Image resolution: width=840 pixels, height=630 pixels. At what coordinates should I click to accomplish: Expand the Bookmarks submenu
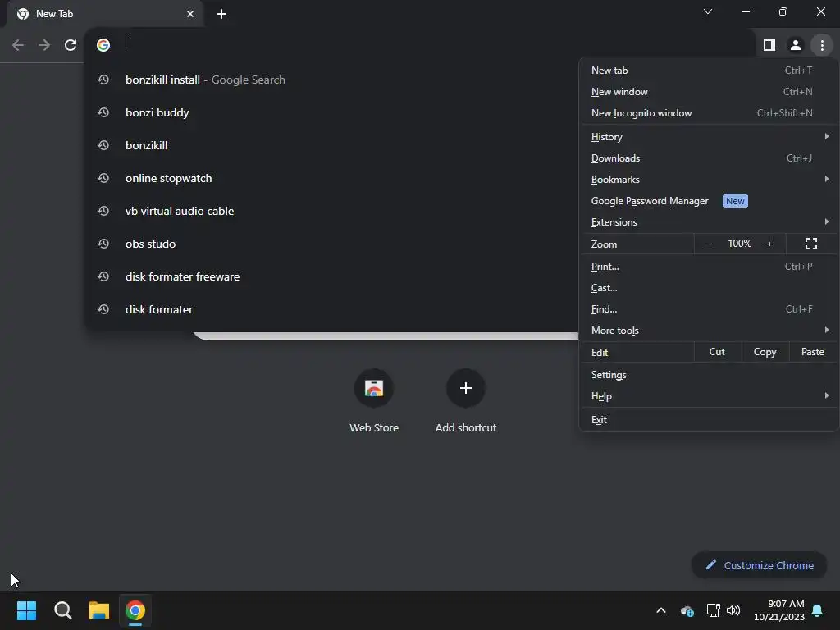(709, 180)
